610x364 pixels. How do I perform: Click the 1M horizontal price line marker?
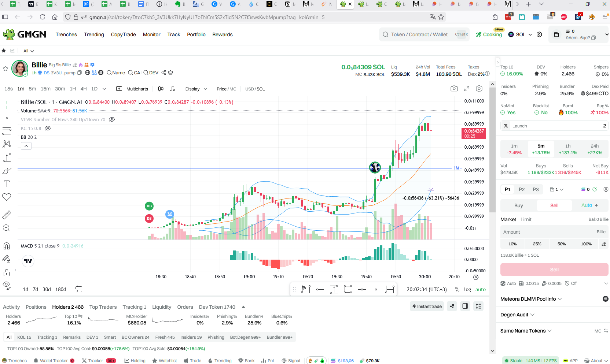click(457, 168)
